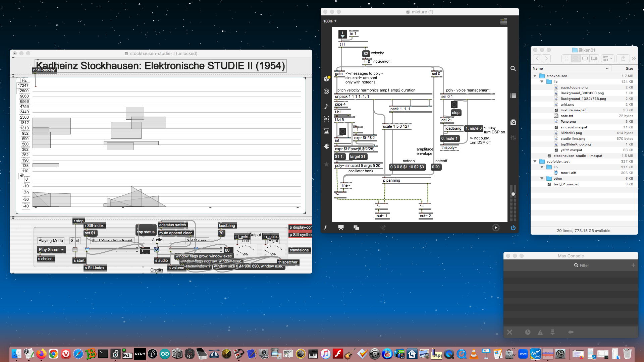Open the snapshots camera icon
Viewport: 644px width, 362px height.
tap(513, 122)
